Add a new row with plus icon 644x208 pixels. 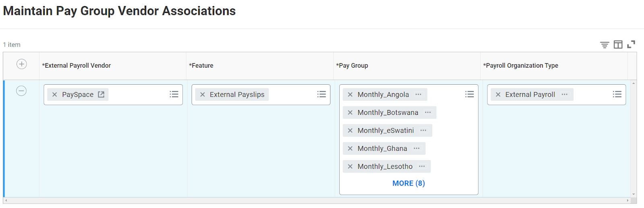tap(22, 64)
